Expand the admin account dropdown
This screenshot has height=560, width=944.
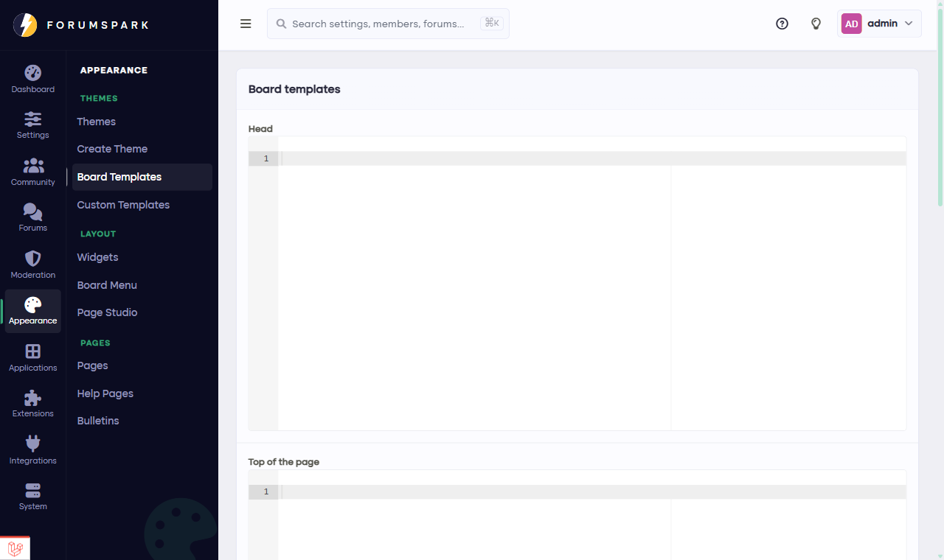point(880,24)
